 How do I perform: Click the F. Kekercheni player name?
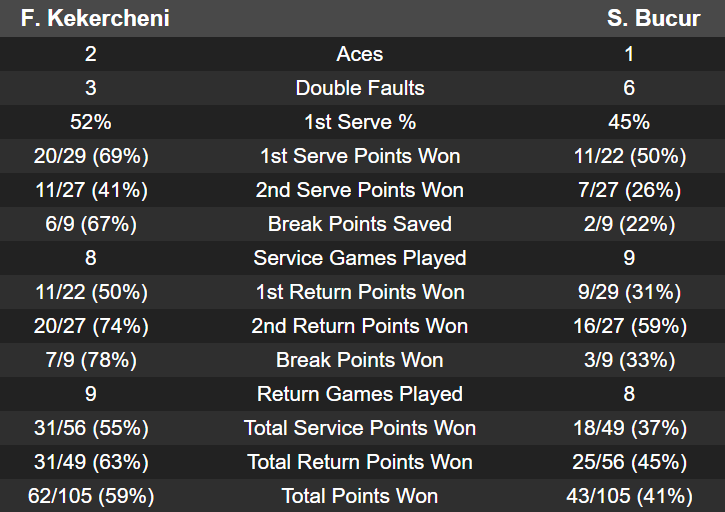tap(95, 19)
